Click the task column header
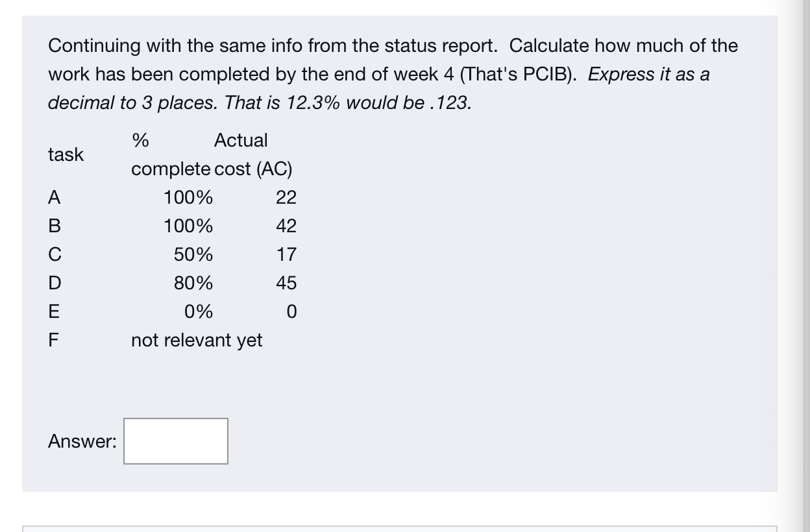Image resolution: width=810 pixels, height=532 pixels. (x=66, y=154)
